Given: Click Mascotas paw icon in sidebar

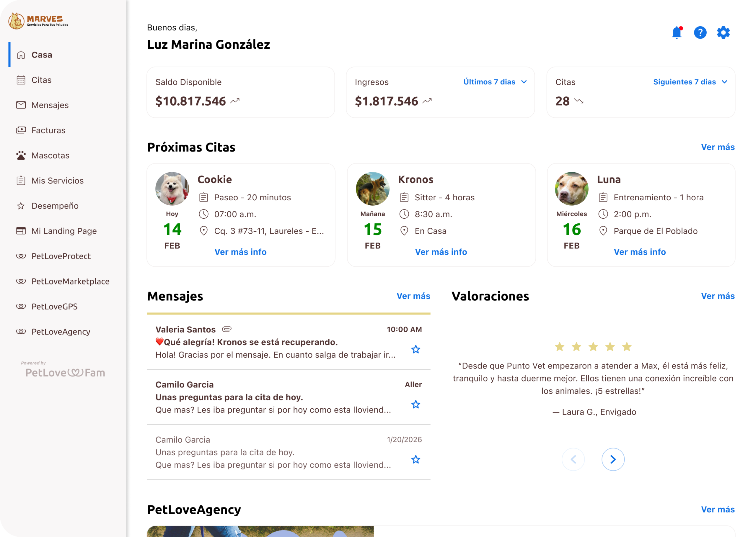Looking at the screenshot, I should click(x=21, y=155).
